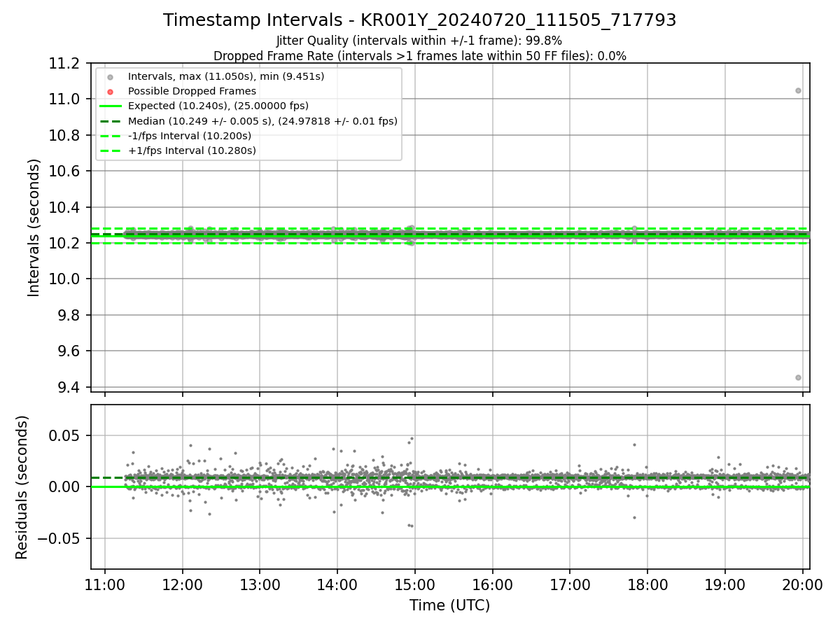Click the '12:00' x-axis tick label

(183, 584)
